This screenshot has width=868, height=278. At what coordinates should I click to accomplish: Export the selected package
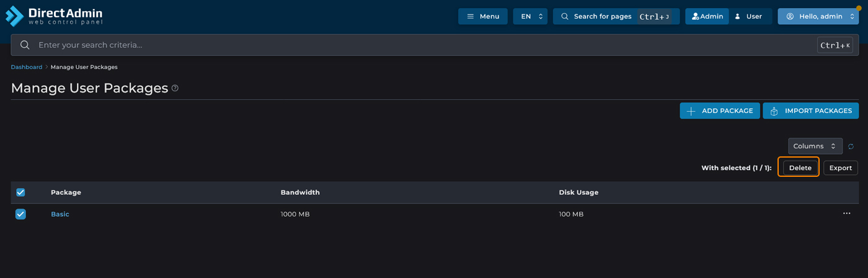tap(840, 168)
